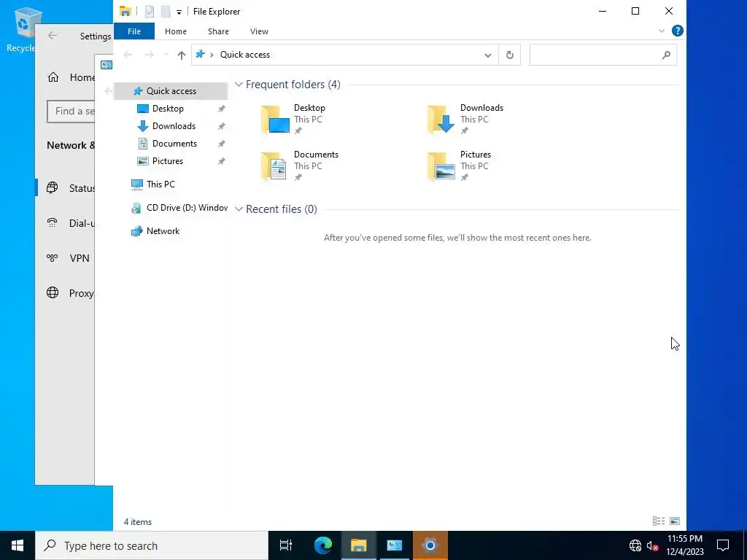Screen dimensions: 747x560
Task: Open the Customize Quick Access Toolbar dropdown
Action: coord(179,12)
